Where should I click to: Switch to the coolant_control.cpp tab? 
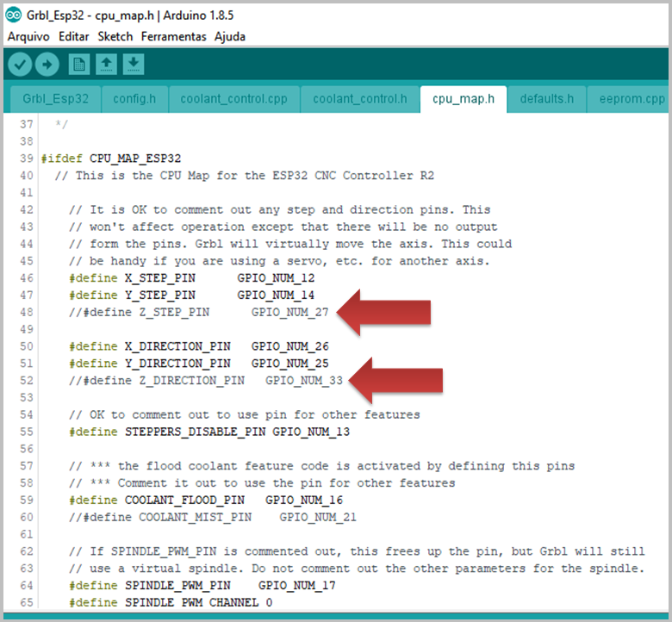(233, 99)
